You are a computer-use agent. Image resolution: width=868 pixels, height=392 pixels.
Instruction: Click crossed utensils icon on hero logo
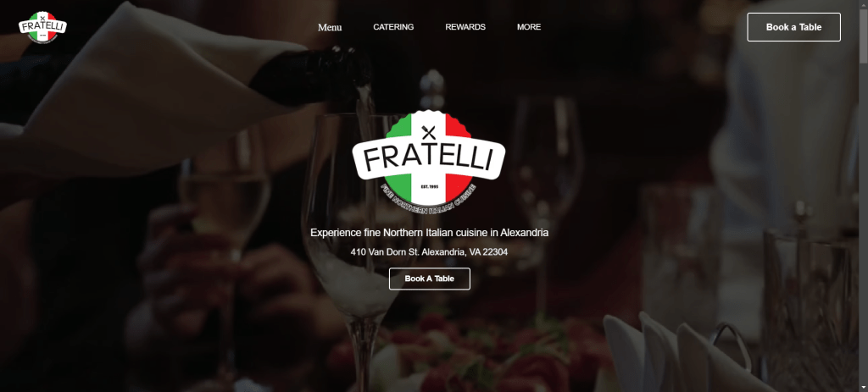(x=428, y=131)
